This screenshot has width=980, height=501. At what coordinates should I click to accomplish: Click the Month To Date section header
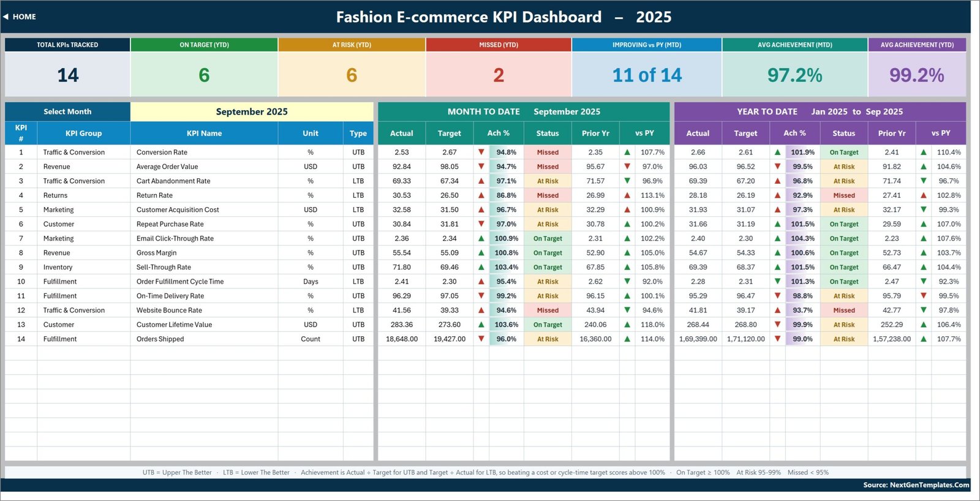point(524,111)
